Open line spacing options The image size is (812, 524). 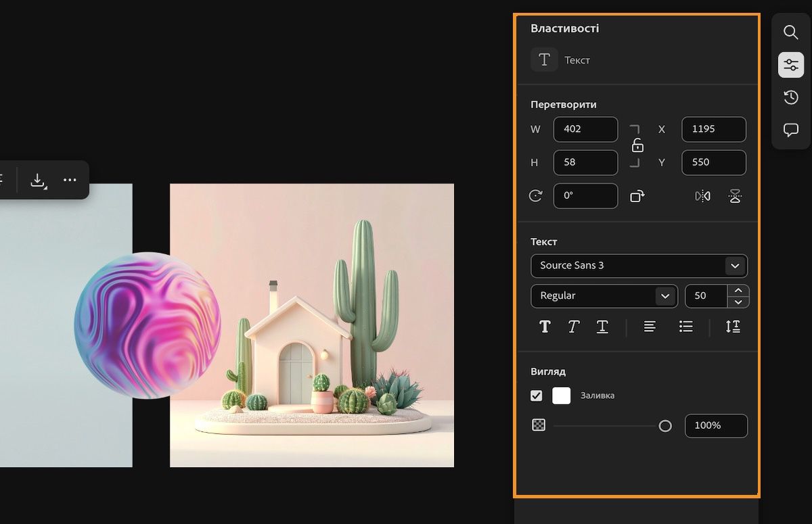pyautogui.click(x=733, y=327)
